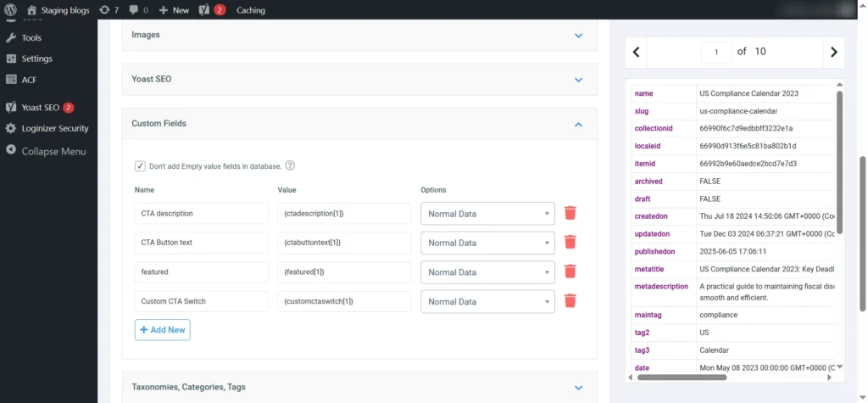The height and width of the screenshot is (403, 868).
Task: Remove the featured custom field row
Action: coord(570,271)
